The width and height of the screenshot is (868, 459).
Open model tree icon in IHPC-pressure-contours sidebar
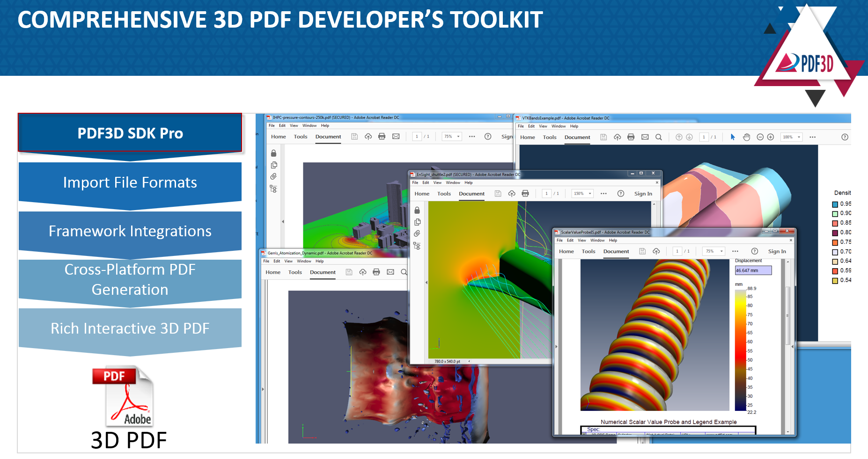273,189
